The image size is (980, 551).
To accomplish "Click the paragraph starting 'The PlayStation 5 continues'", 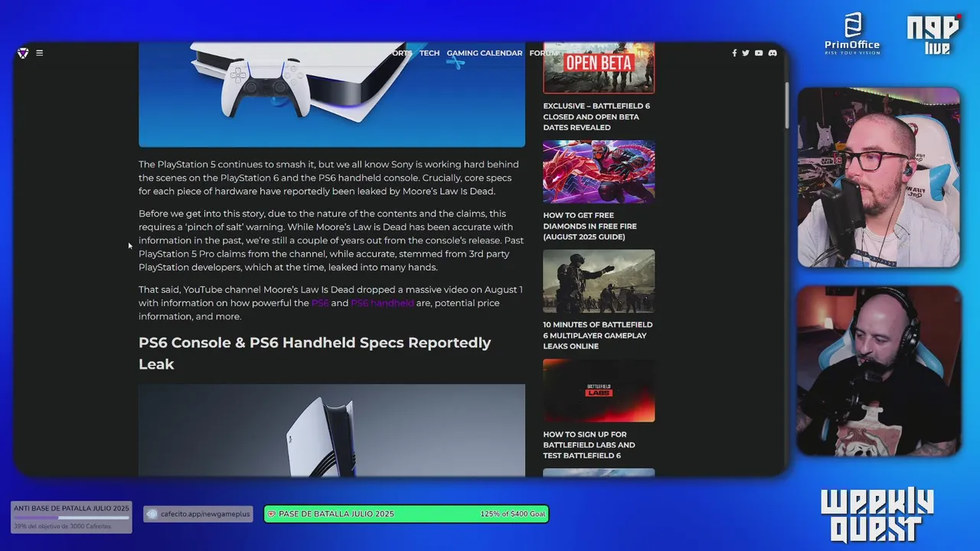I will click(330, 178).
